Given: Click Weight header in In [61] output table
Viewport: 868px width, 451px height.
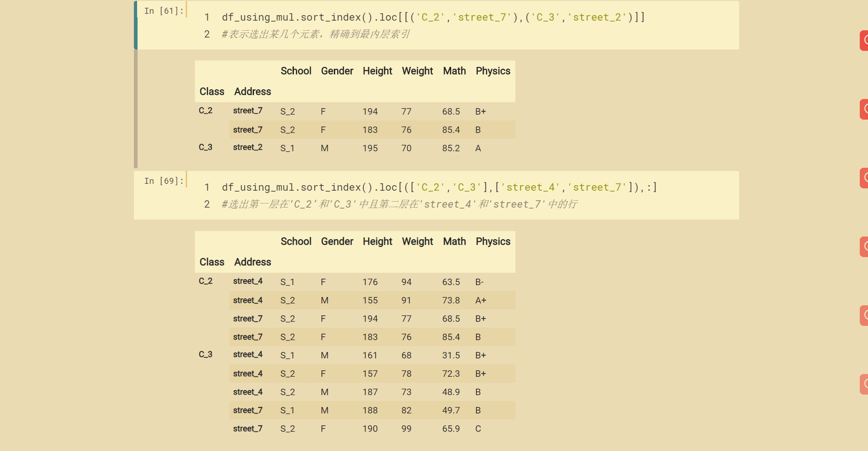Looking at the screenshot, I should [x=417, y=71].
